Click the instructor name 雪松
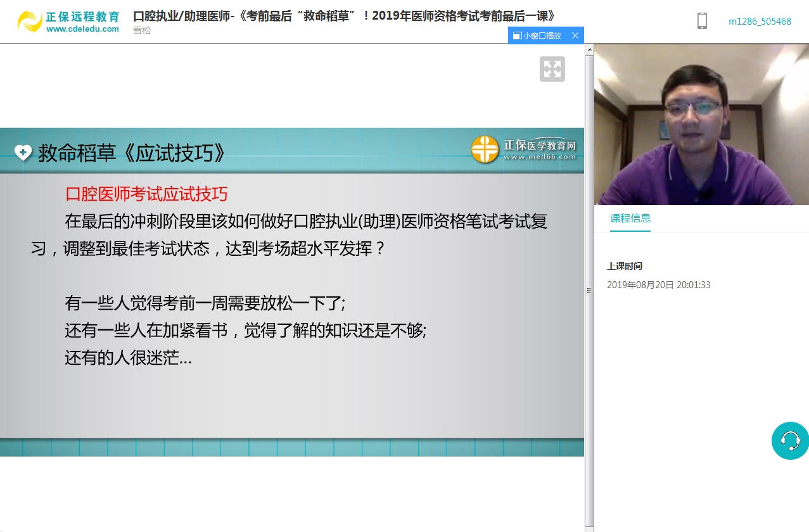The height and width of the screenshot is (532, 809). [x=142, y=30]
